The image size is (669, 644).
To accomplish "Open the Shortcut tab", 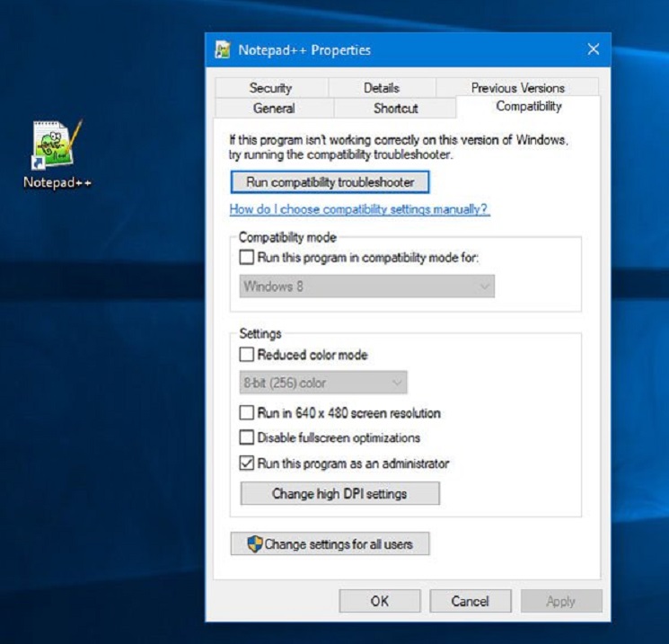I will (395, 108).
